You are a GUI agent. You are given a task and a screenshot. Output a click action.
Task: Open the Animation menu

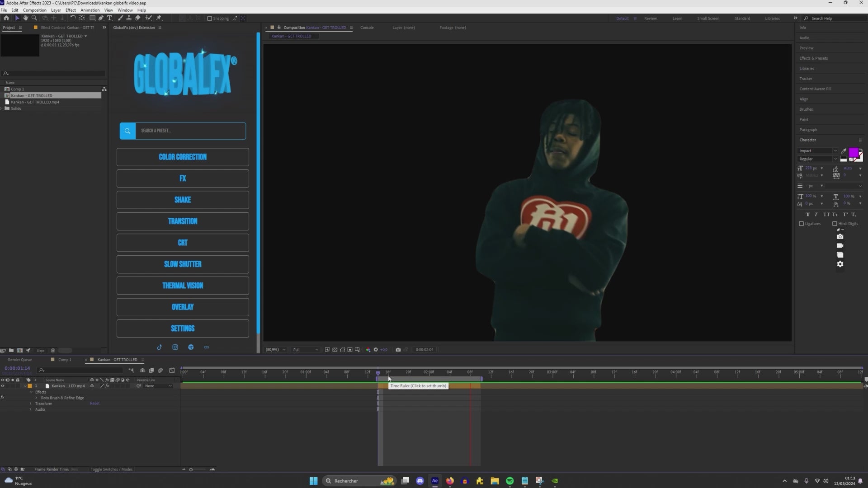click(x=90, y=10)
